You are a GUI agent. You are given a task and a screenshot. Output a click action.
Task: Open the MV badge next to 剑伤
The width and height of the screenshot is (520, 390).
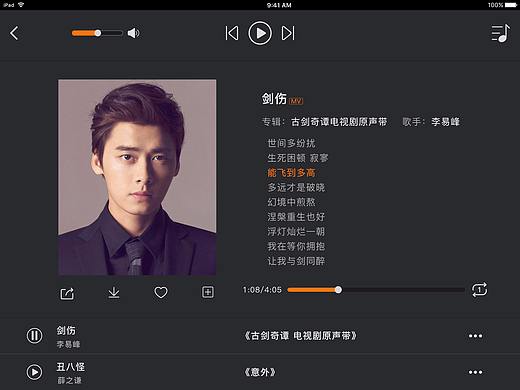[x=296, y=101]
